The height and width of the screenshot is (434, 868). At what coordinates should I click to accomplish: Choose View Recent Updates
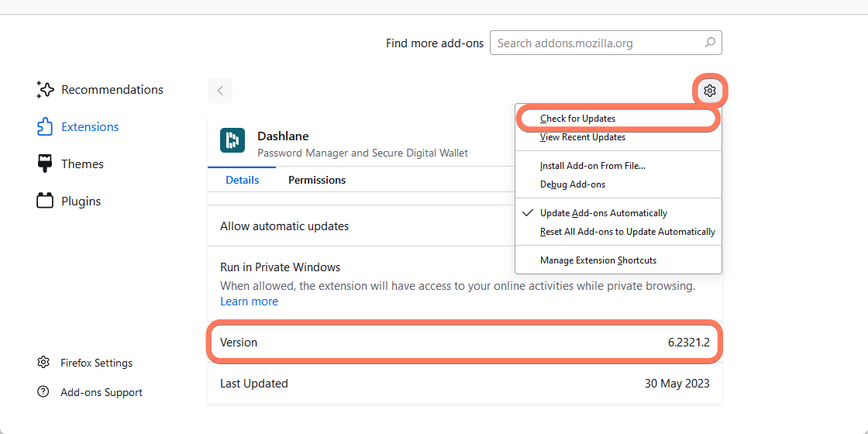click(x=618, y=137)
